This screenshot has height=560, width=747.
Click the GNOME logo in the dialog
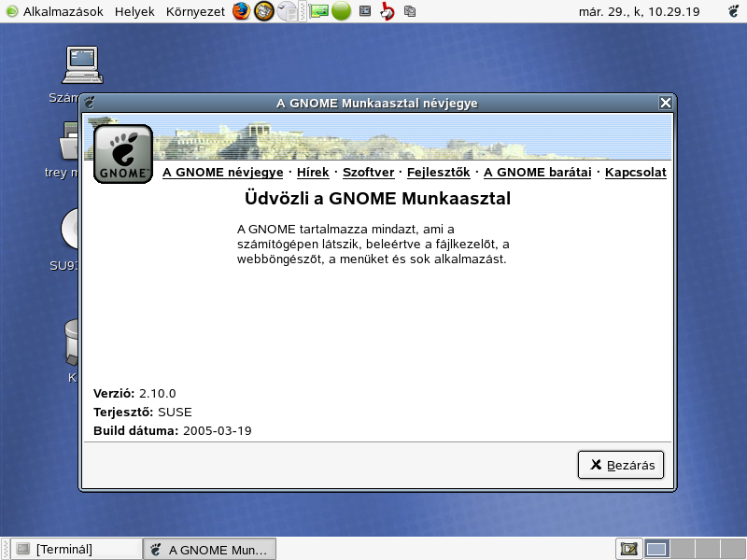click(x=123, y=154)
